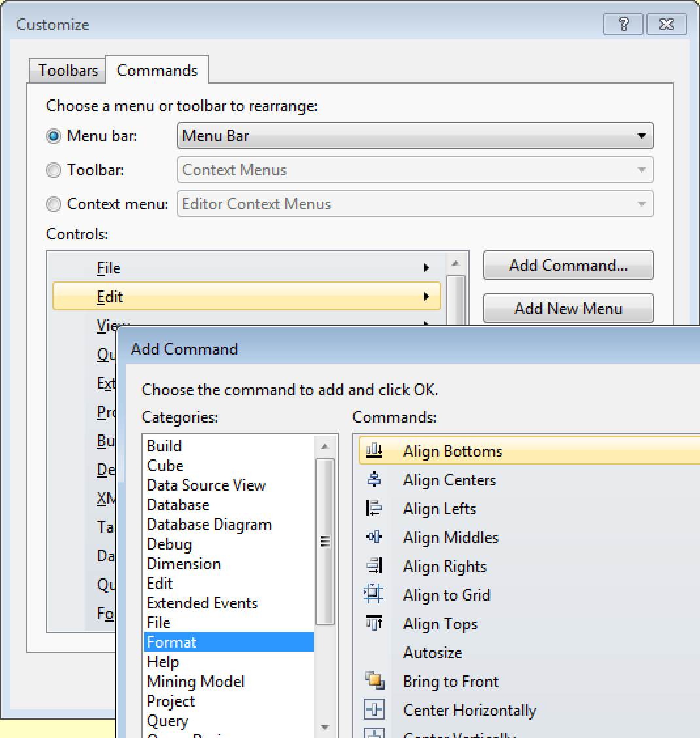Viewport: 700px width, 738px height.
Task: Select the File item in Controls list
Action: (x=246, y=268)
